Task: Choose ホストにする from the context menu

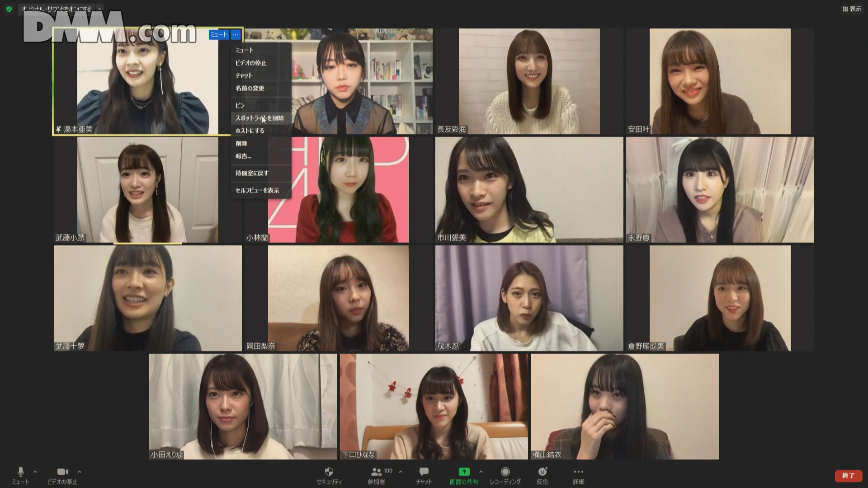Action: [x=250, y=131]
